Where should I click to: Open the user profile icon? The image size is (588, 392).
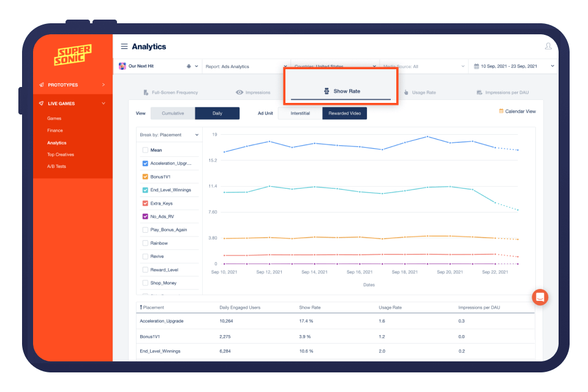pyautogui.click(x=548, y=47)
